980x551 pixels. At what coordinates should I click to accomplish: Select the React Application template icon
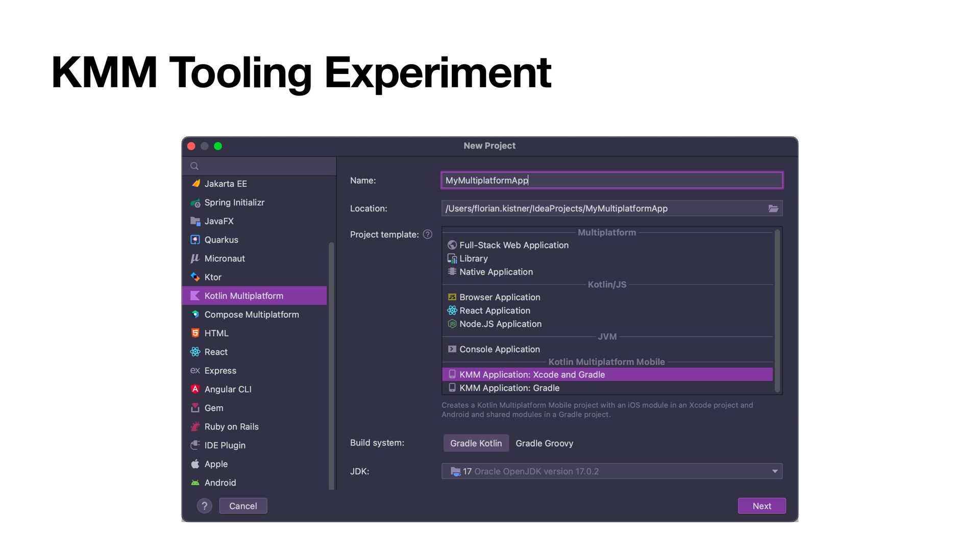point(452,310)
